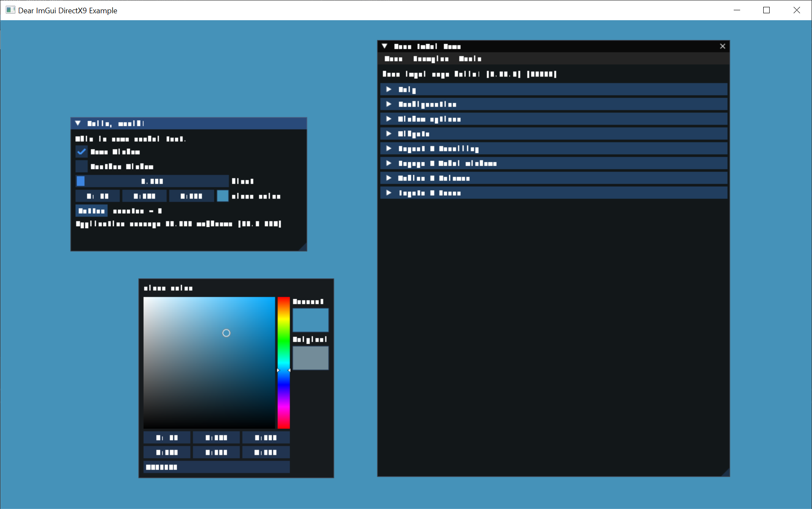The width and height of the screenshot is (812, 509).
Task: Click the vertical rainbow hue bar
Action: (284, 363)
